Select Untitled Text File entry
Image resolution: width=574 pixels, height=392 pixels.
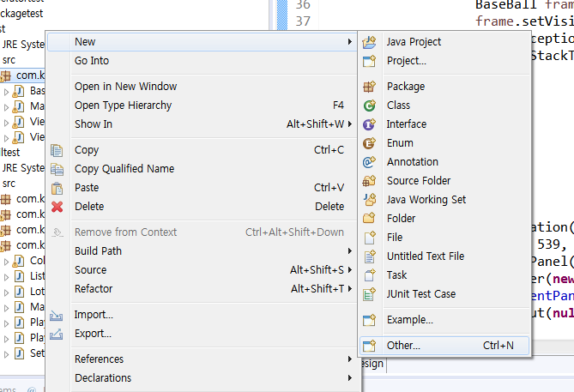(444, 256)
